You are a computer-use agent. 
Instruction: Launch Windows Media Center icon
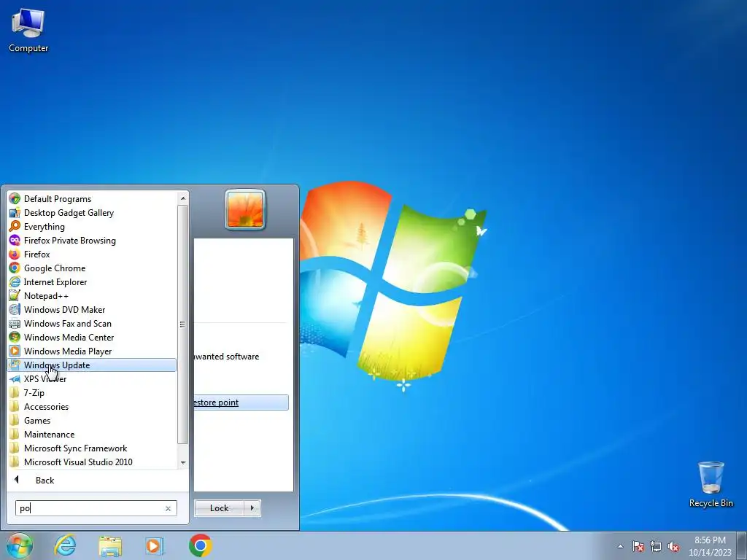[x=15, y=337]
